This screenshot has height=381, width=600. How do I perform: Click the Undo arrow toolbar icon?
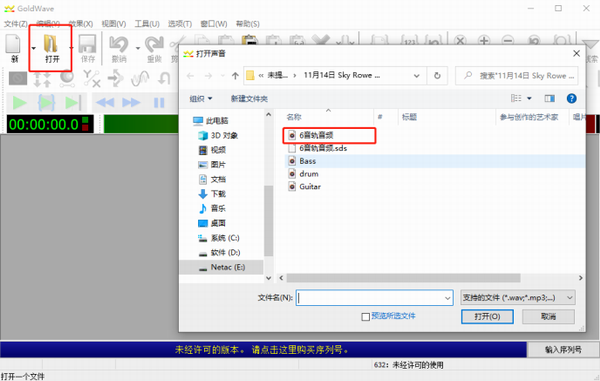(x=119, y=44)
